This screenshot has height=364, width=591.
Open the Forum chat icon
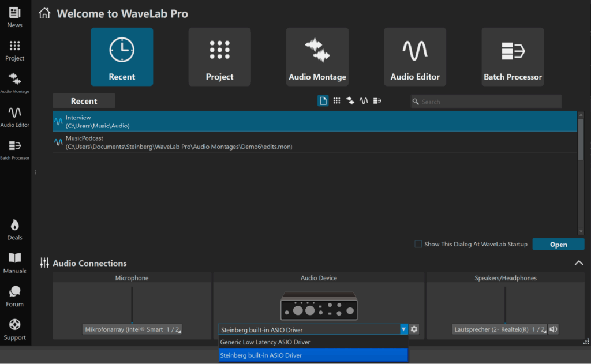pyautogui.click(x=15, y=295)
